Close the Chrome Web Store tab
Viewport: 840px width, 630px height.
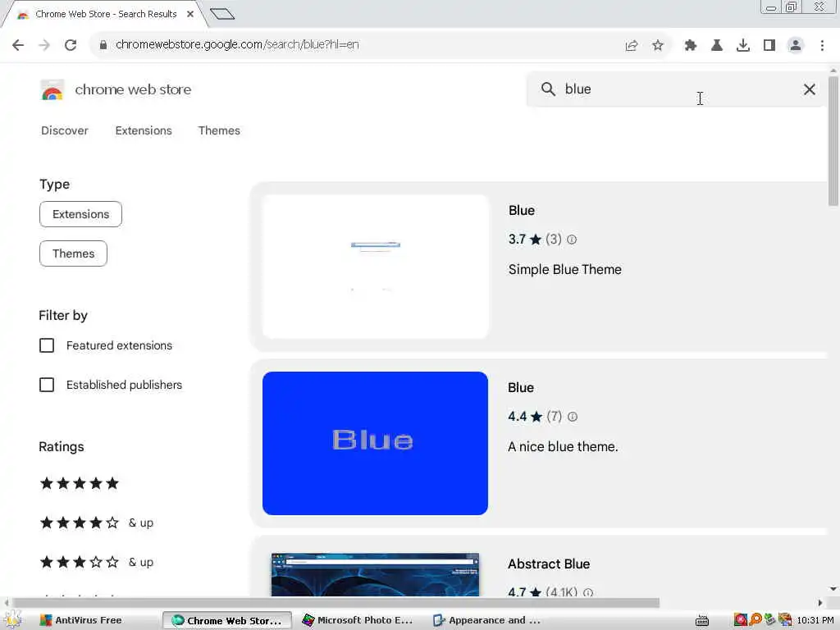[x=190, y=14]
